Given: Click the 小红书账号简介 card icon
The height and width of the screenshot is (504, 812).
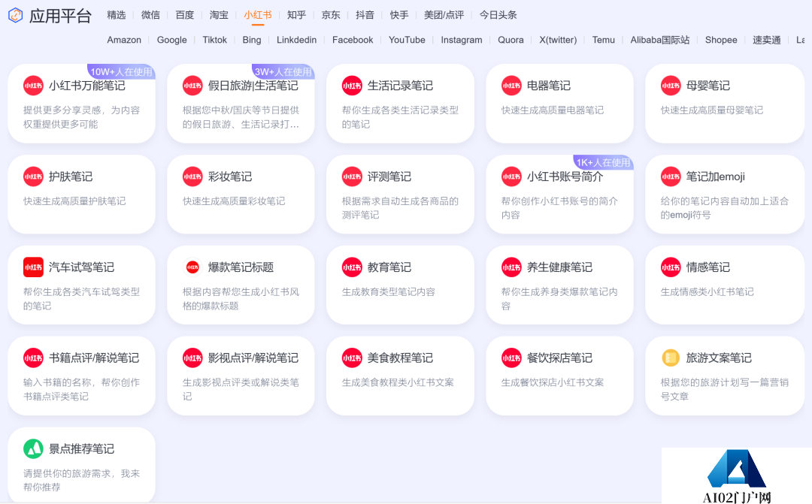Looking at the screenshot, I should click(512, 177).
